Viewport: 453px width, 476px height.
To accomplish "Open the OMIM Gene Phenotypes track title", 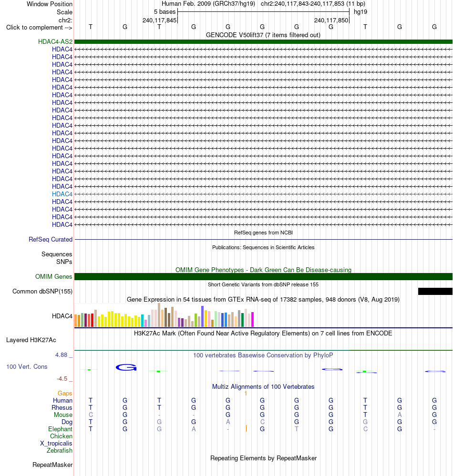I will point(263,270).
